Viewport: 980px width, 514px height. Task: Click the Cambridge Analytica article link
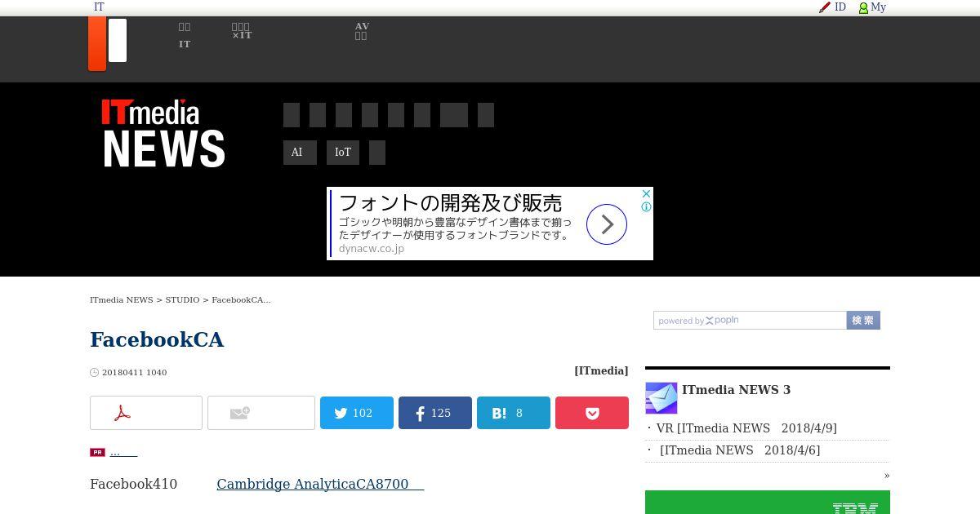(320, 484)
